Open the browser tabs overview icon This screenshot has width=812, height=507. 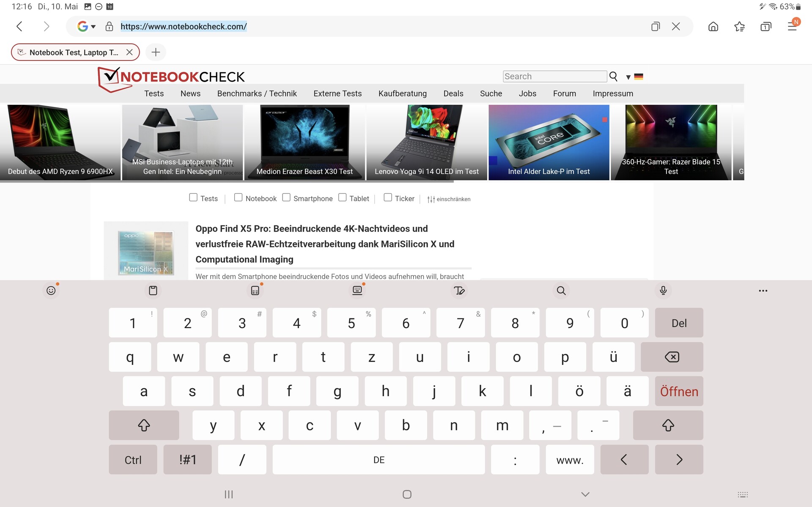[765, 27]
